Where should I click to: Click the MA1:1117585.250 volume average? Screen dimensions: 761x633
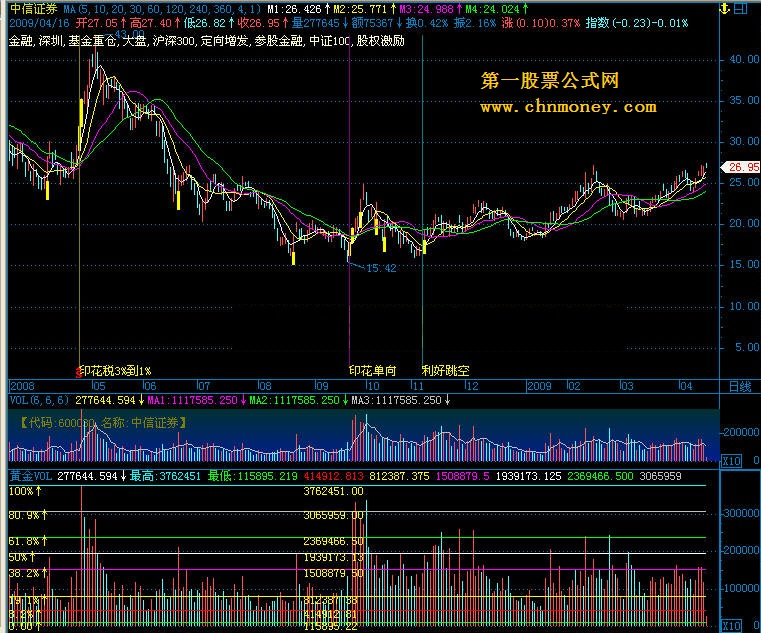(196, 400)
